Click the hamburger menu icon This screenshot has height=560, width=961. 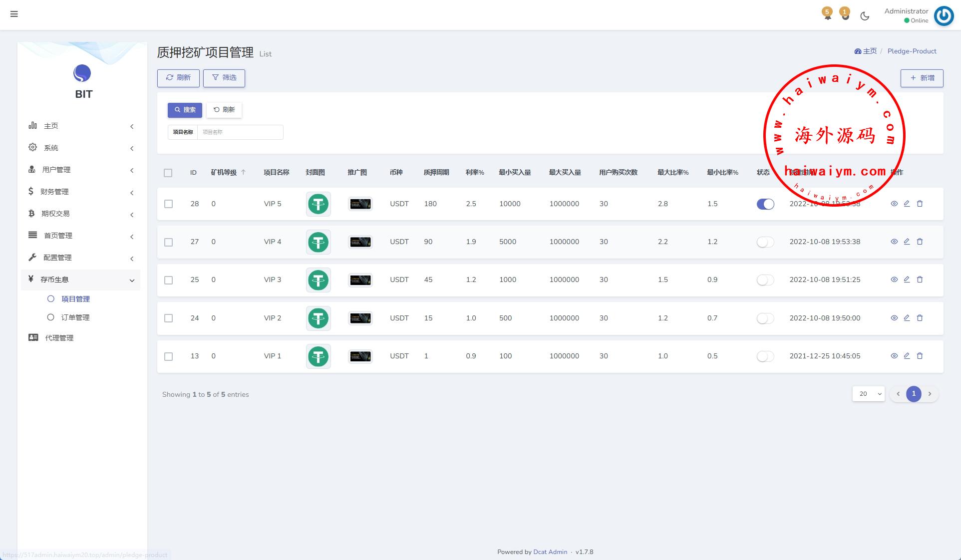pos(14,14)
